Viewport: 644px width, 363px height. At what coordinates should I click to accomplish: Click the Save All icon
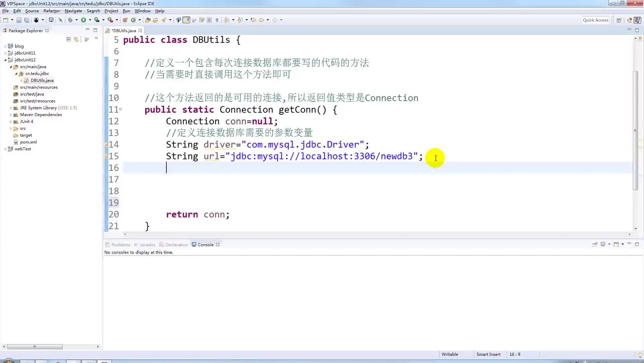[26, 20]
